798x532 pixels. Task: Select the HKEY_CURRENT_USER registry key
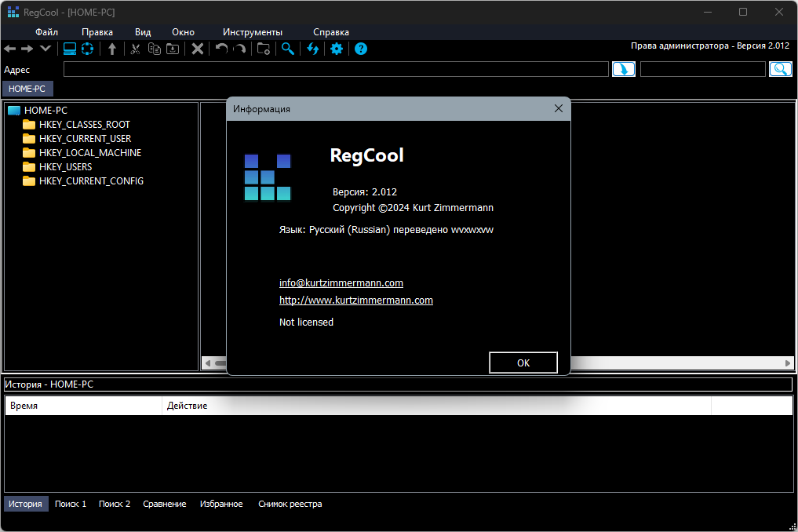pos(85,138)
